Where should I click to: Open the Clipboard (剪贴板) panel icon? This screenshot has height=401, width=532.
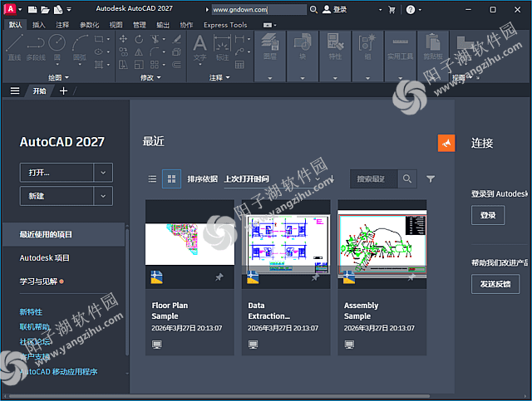point(433,46)
